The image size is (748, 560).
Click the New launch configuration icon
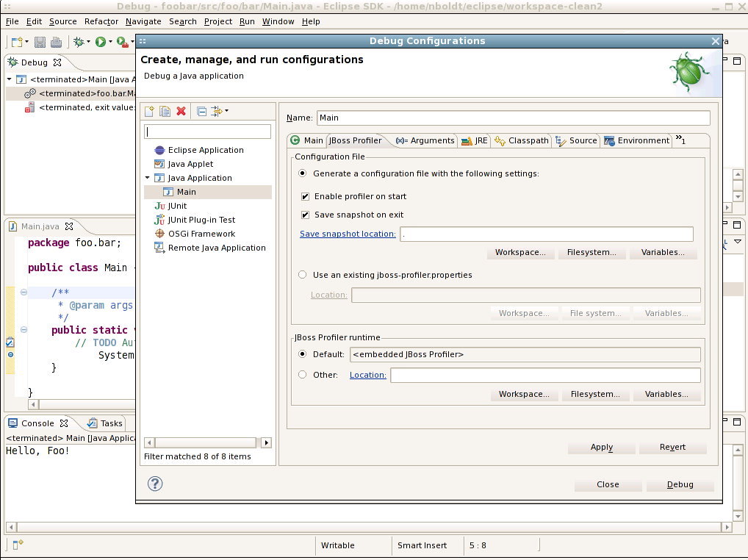click(149, 111)
